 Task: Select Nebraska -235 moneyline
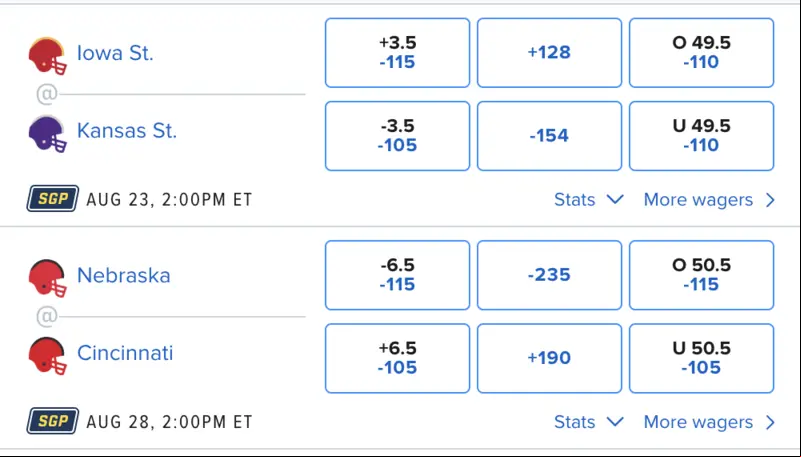coord(549,275)
